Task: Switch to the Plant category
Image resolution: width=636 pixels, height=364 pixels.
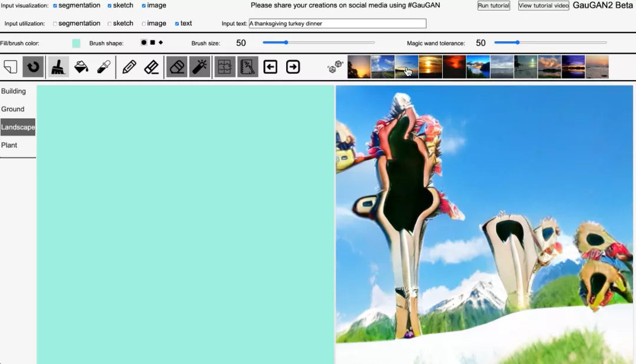Action: pos(9,145)
